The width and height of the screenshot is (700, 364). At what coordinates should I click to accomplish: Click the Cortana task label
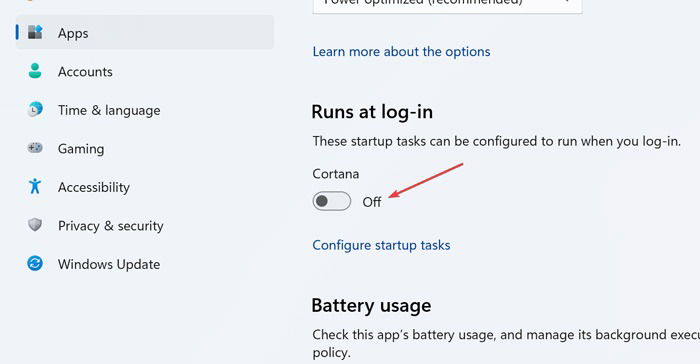336,174
